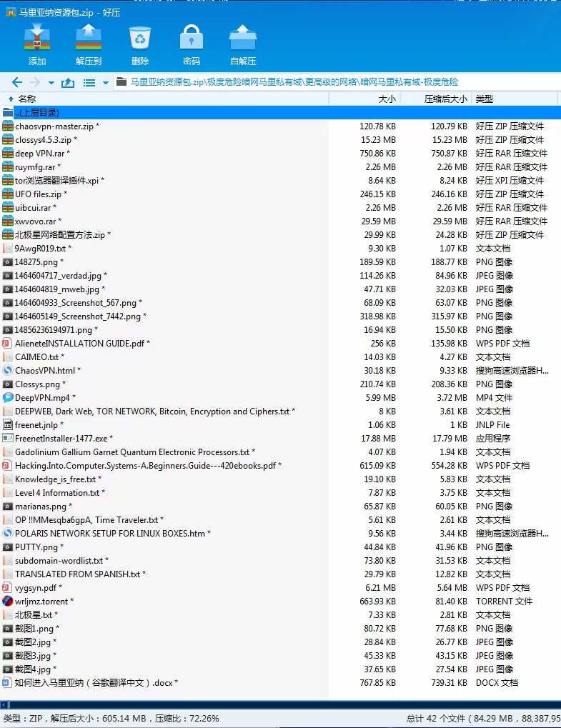561x728 pixels.
Task: Select the xwvovo.rar file name
Action: pos(35,221)
